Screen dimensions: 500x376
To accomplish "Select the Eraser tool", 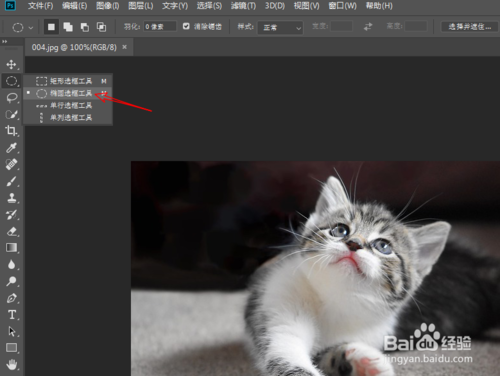I will click(12, 231).
